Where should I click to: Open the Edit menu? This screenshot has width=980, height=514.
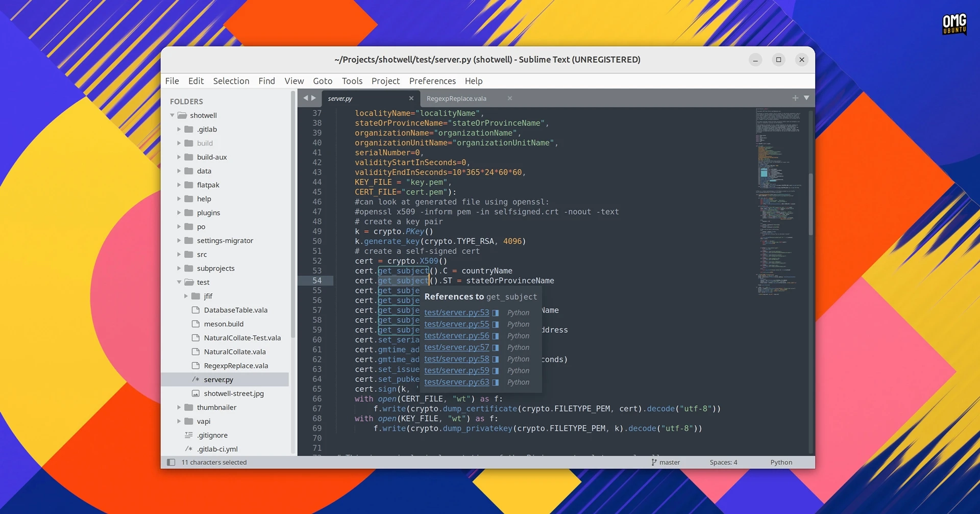click(x=196, y=81)
